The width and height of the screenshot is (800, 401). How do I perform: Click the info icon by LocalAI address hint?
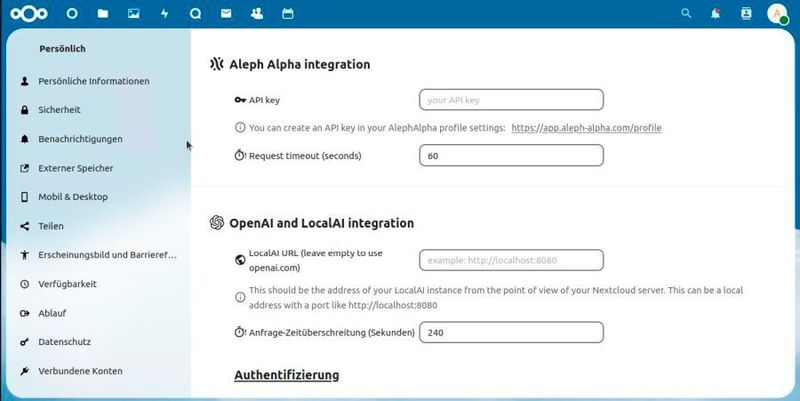point(240,297)
